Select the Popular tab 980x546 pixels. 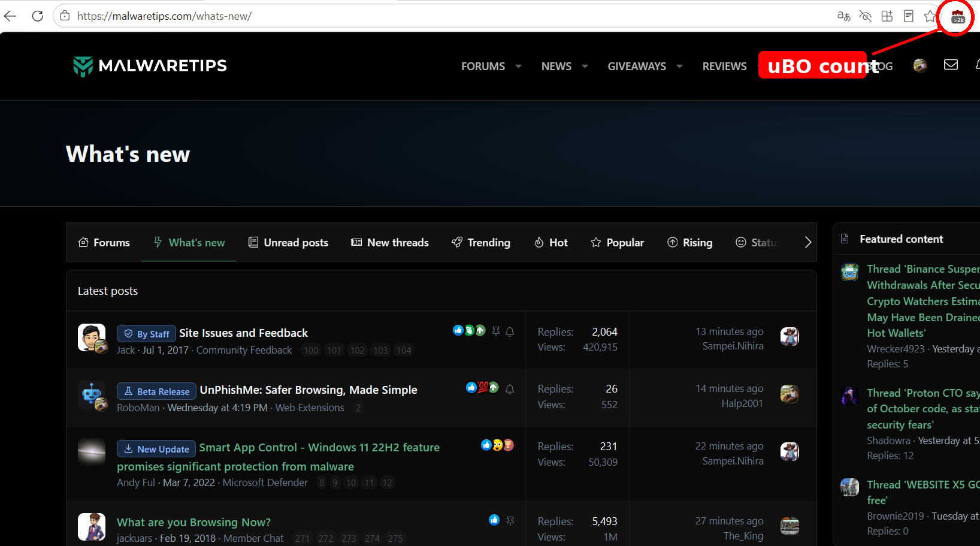(x=618, y=242)
